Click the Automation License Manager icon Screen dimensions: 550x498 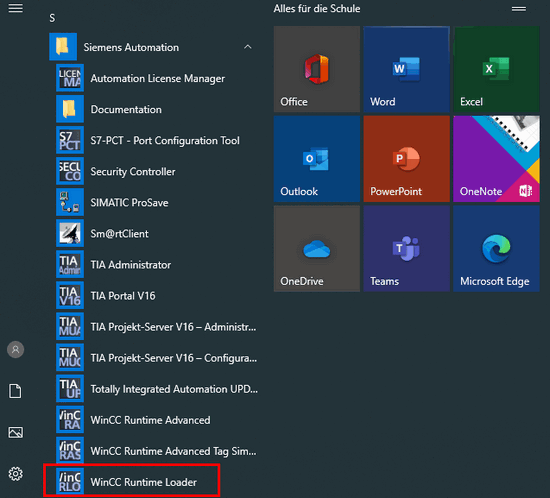click(70, 78)
